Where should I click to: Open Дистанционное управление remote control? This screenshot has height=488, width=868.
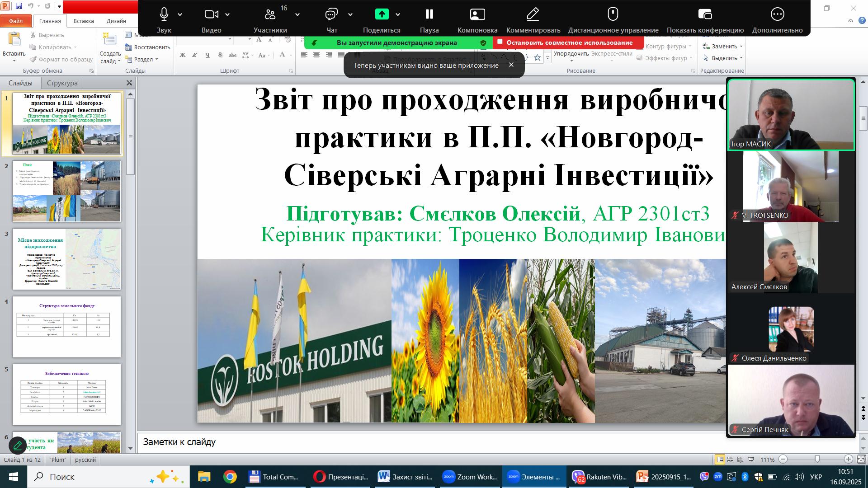coord(613,14)
